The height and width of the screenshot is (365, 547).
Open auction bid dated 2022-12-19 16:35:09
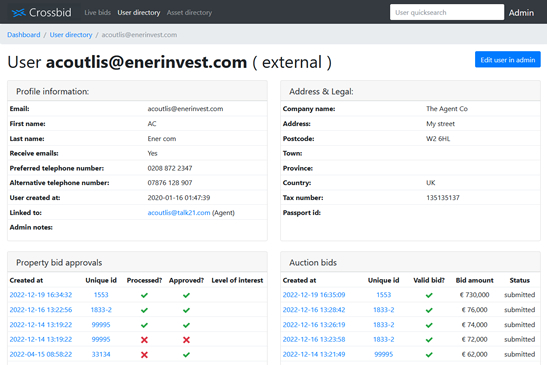point(314,295)
